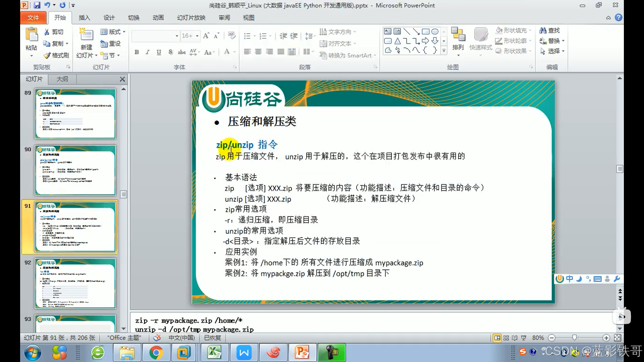Click the Format Painter (格式刷) icon
Screen dimensions: 644x362
[47, 55]
